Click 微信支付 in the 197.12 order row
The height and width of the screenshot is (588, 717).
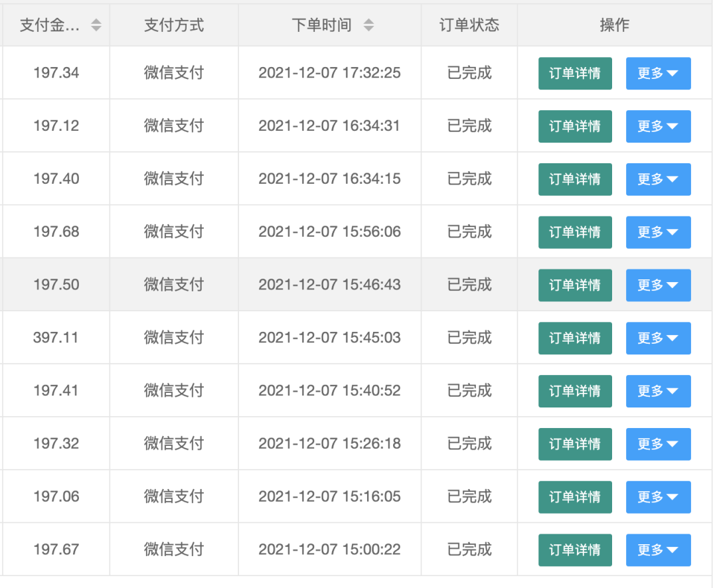174,126
